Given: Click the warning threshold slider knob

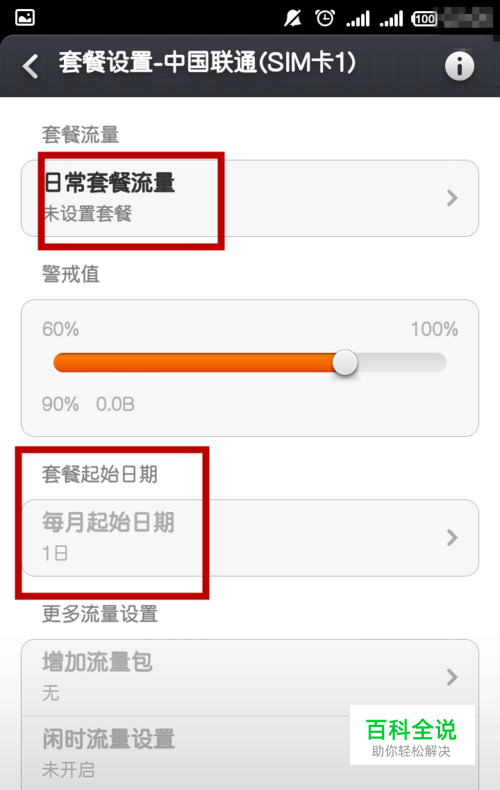Looking at the screenshot, I should (x=345, y=363).
